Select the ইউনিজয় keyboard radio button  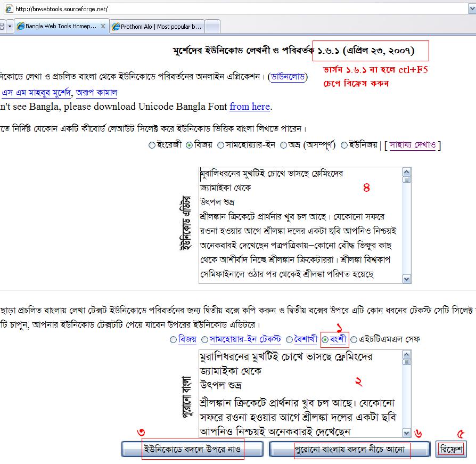pyautogui.click(x=344, y=145)
